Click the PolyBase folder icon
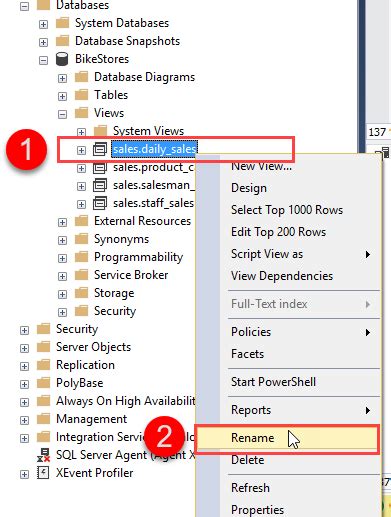Viewport: 391px width, 517px height. [x=43, y=383]
